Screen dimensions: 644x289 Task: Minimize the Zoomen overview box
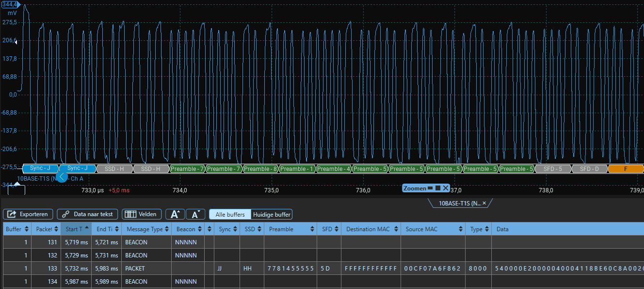pos(430,188)
